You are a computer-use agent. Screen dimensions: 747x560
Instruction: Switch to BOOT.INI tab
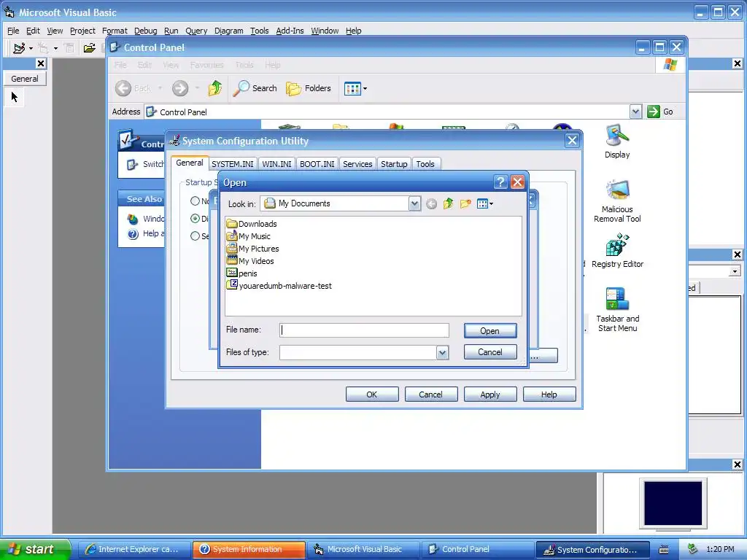(317, 164)
